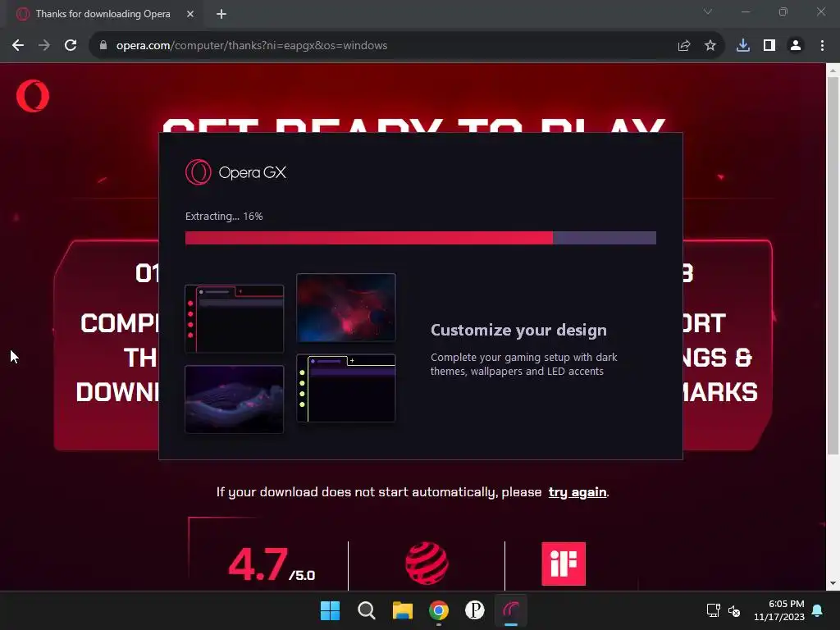Click the scrollbar down arrow
840x630 pixels.
tap(833, 584)
